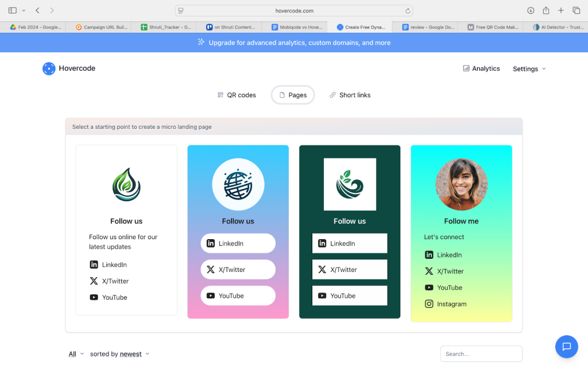Click the hovercode.com address bar

(293, 10)
